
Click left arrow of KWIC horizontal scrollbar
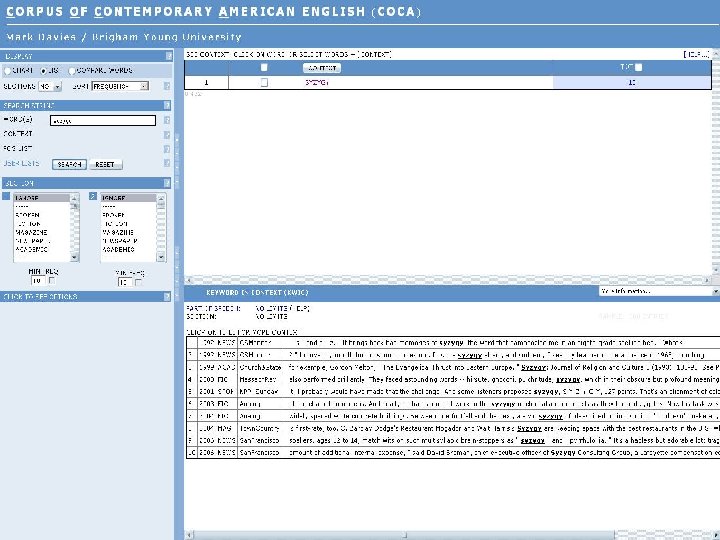[x=188, y=535]
